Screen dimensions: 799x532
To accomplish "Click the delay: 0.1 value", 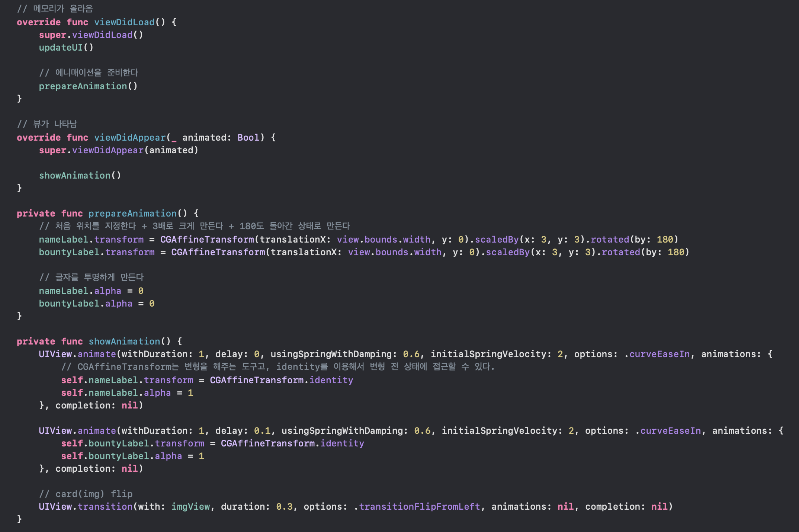I will point(262,431).
